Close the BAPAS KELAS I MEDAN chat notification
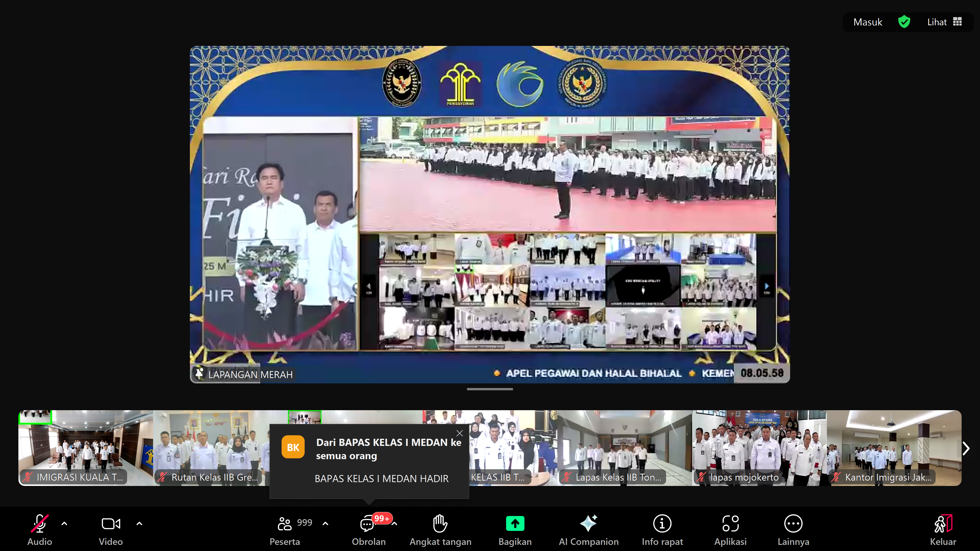980x551 pixels. pos(460,433)
